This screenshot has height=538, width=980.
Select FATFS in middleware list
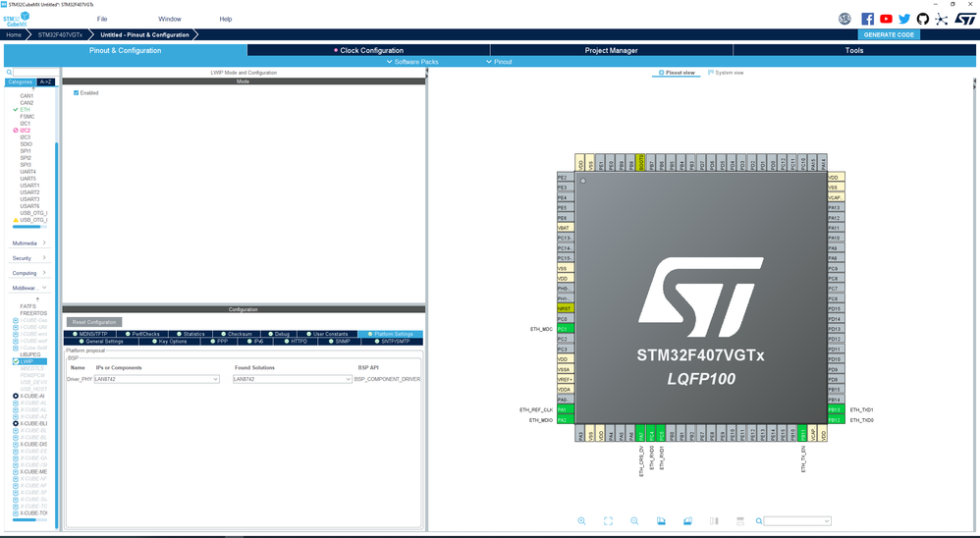coord(28,307)
